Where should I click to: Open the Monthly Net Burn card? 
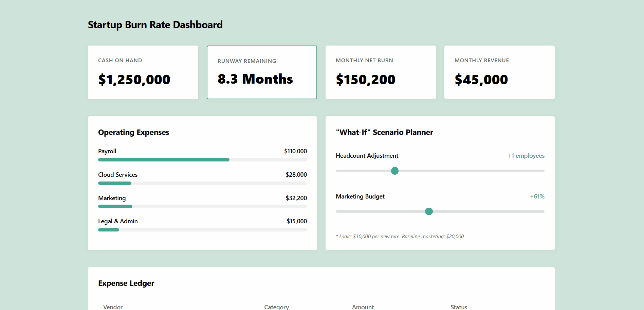click(x=381, y=72)
